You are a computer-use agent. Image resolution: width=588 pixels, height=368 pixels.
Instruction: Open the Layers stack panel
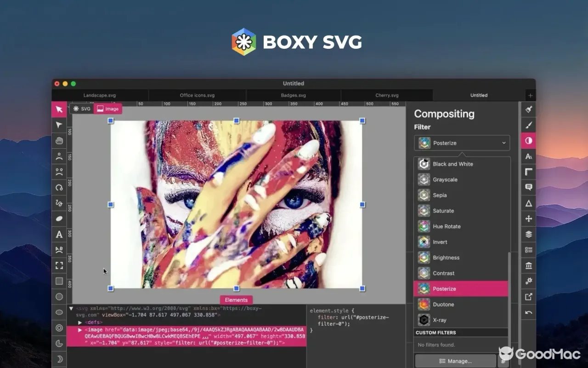528,234
